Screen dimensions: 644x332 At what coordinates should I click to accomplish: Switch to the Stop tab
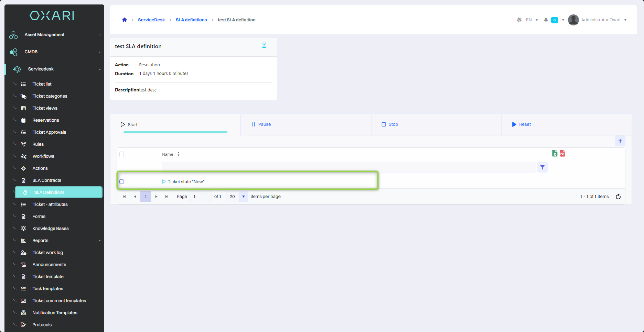pyautogui.click(x=393, y=124)
